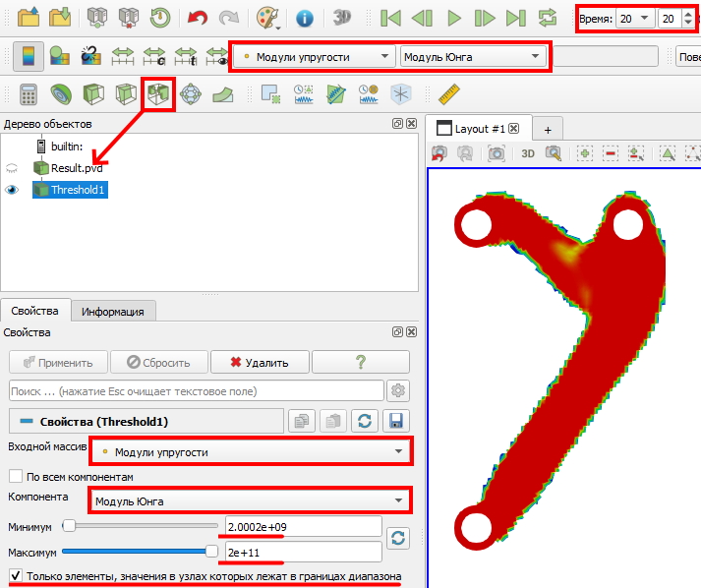Click rescale to visible range icon
Viewport: 701px width, 588px height.
(217, 56)
